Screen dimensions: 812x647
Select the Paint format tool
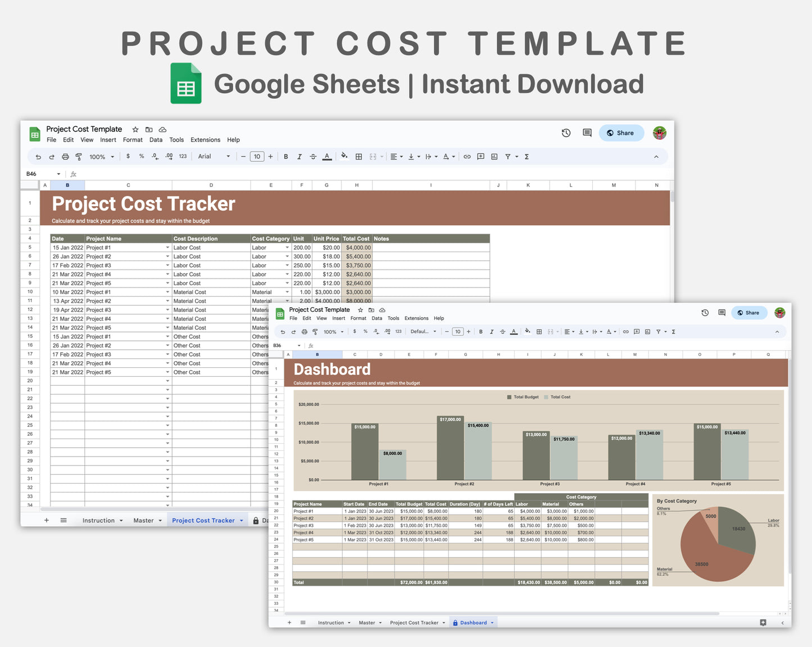click(x=79, y=157)
